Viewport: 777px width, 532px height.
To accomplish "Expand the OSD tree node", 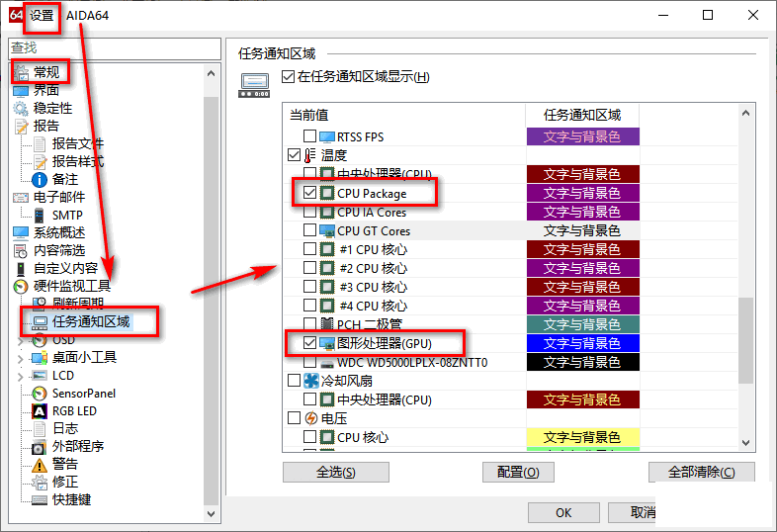I will click(x=21, y=340).
